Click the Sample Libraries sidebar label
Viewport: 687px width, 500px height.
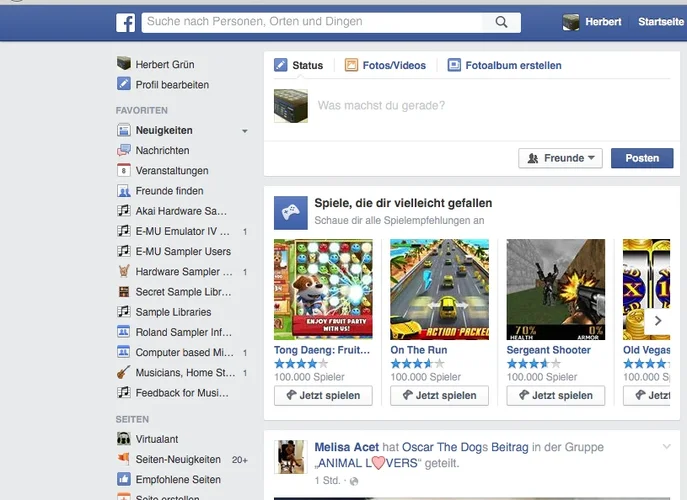coord(173,312)
